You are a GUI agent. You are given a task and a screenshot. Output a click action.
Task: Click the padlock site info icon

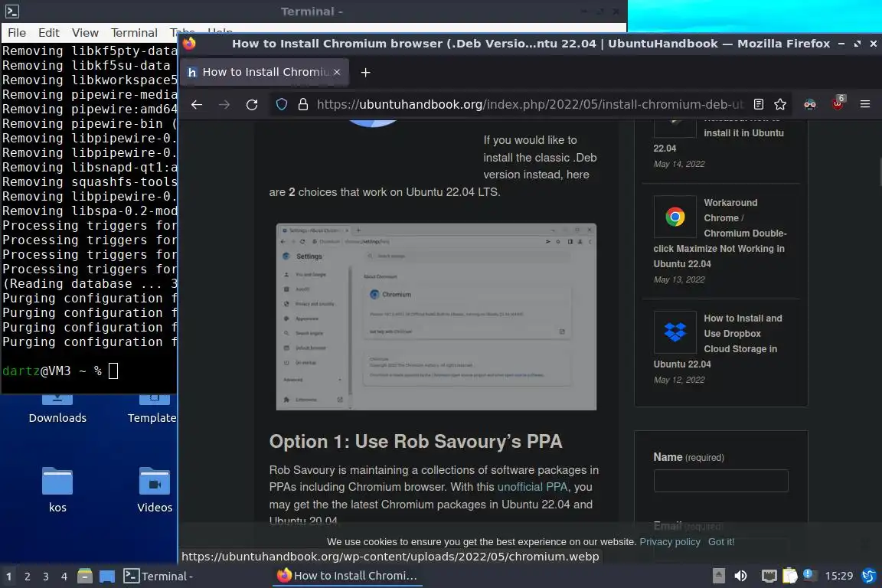click(303, 105)
